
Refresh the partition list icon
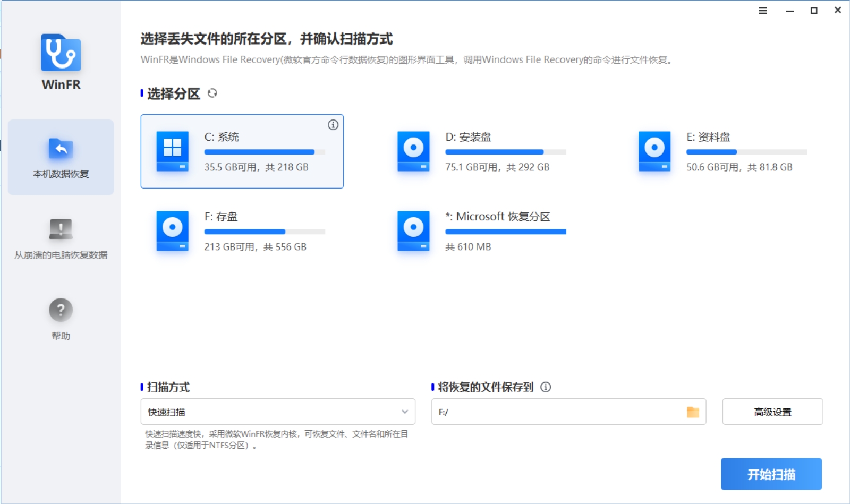[x=212, y=93]
